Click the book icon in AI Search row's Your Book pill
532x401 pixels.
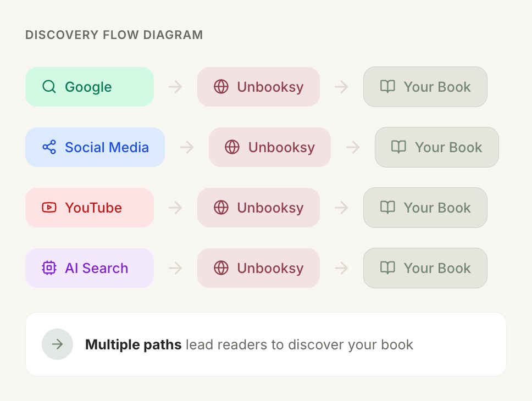[387, 268]
